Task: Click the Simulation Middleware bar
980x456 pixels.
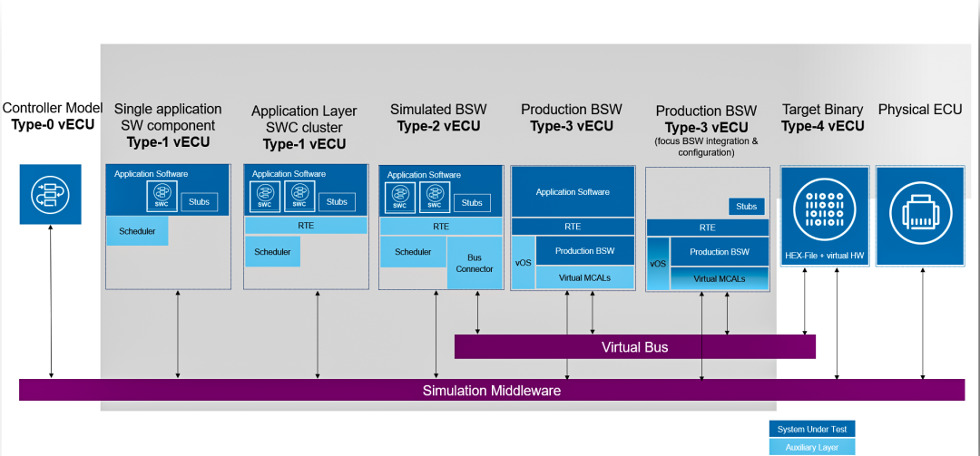Action: tap(492, 391)
